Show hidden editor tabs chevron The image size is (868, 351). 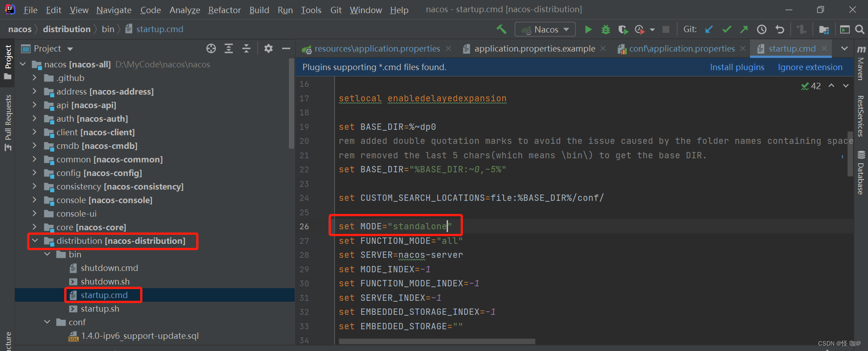tap(844, 48)
